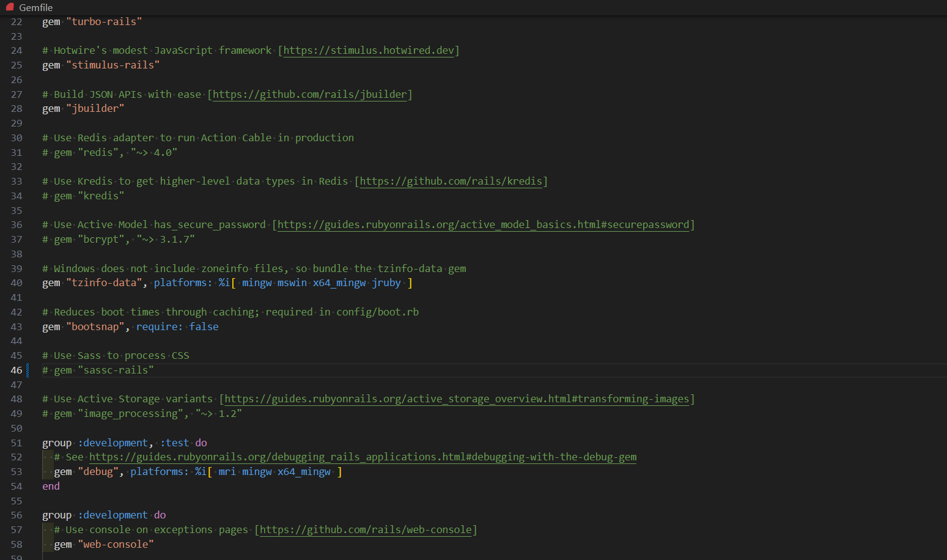Viewport: 947px width, 560px height.
Task: Click the :development symbol on line 56
Action: tap(112, 515)
